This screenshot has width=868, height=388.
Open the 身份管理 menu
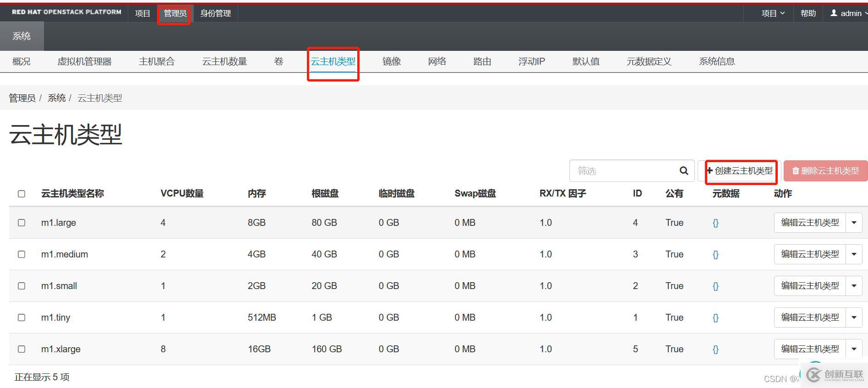pos(215,13)
